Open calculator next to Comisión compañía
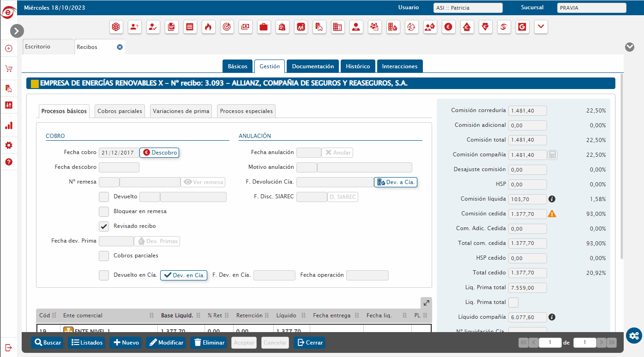Image resolution: width=644 pixels, height=357 pixels. [x=553, y=155]
